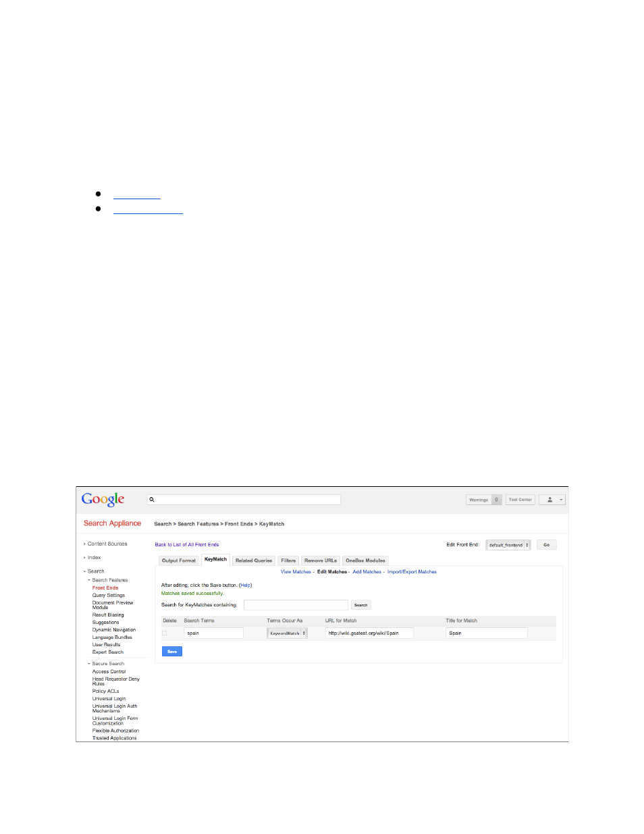Open the Import/Export Matches link

tap(412, 572)
